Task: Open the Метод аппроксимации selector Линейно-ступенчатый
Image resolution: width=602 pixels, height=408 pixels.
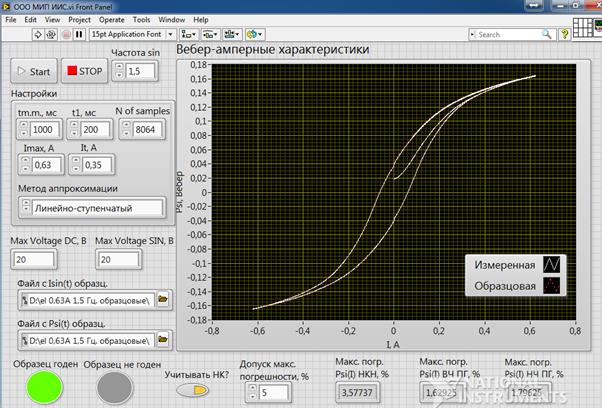Action: coord(98,208)
